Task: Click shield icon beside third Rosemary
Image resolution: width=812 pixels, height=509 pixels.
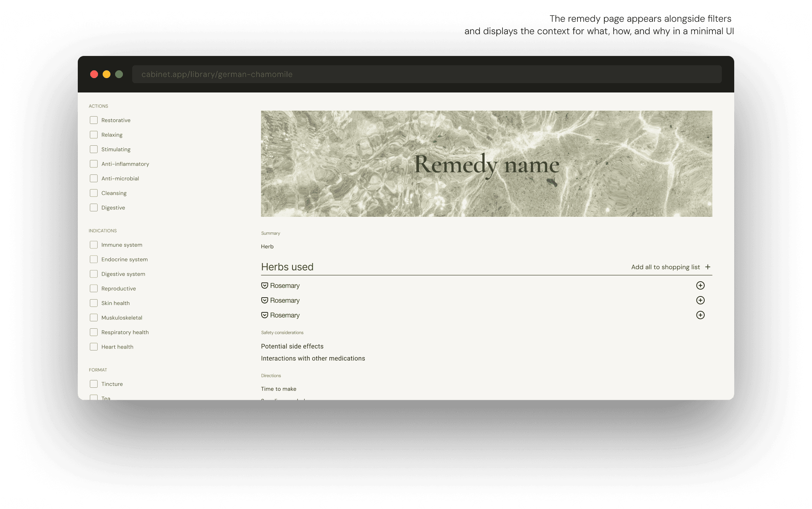Action: point(264,315)
